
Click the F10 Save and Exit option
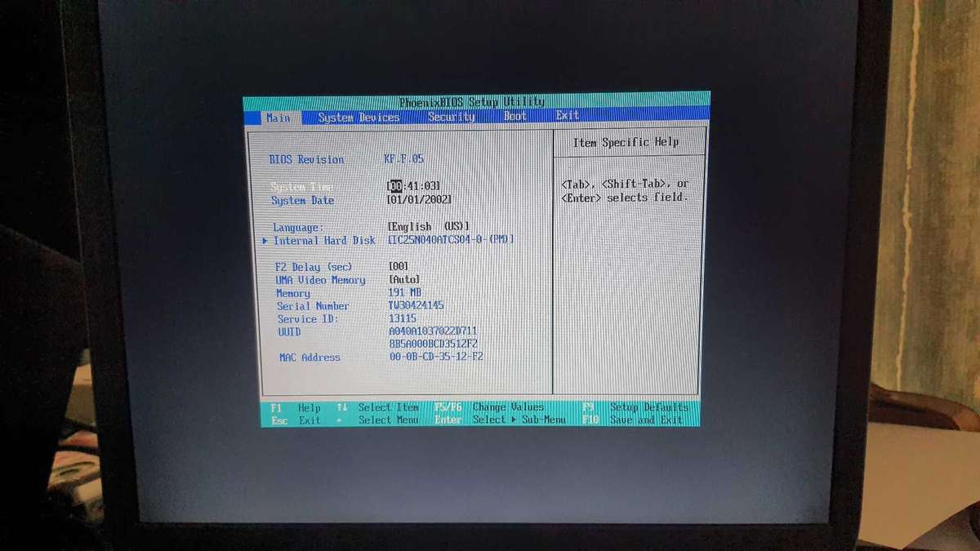coord(645,420)
